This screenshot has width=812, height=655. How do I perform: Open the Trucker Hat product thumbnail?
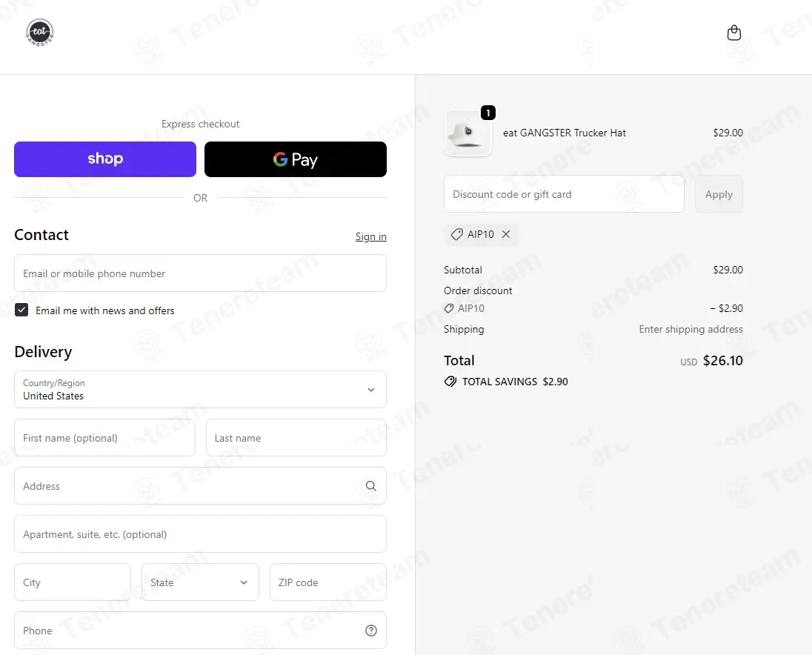click(468, 133)
